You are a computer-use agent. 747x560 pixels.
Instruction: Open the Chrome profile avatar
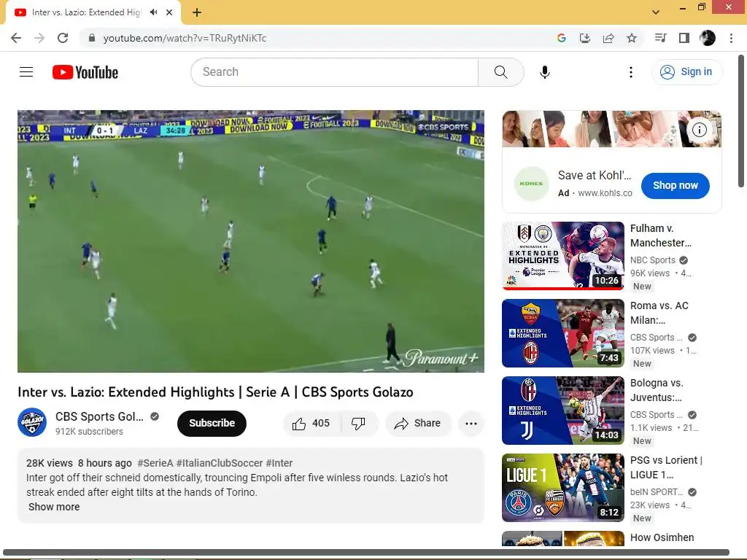pyautogui.click(x=708, y=38)
